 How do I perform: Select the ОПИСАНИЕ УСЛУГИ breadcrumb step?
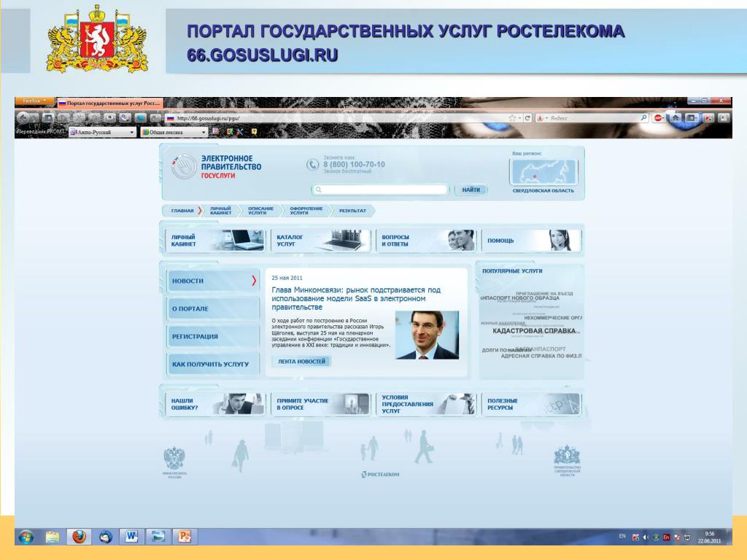click(260, 211)
